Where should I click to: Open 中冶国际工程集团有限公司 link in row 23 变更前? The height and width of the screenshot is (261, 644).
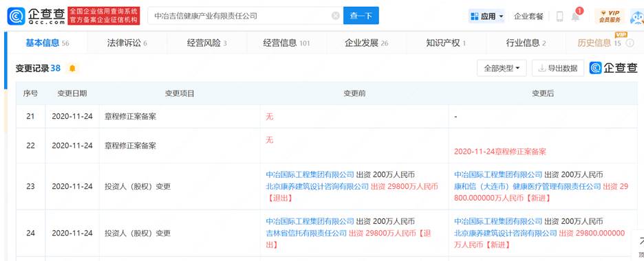310,174
